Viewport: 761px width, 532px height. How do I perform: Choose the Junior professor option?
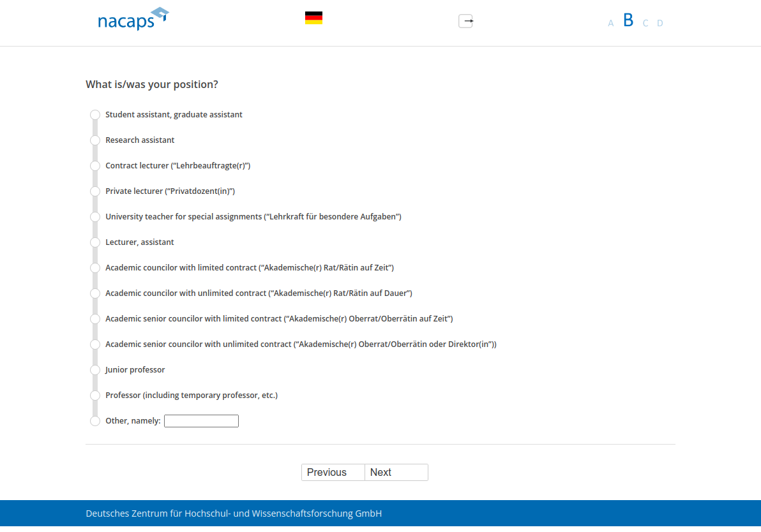[95, 370]
